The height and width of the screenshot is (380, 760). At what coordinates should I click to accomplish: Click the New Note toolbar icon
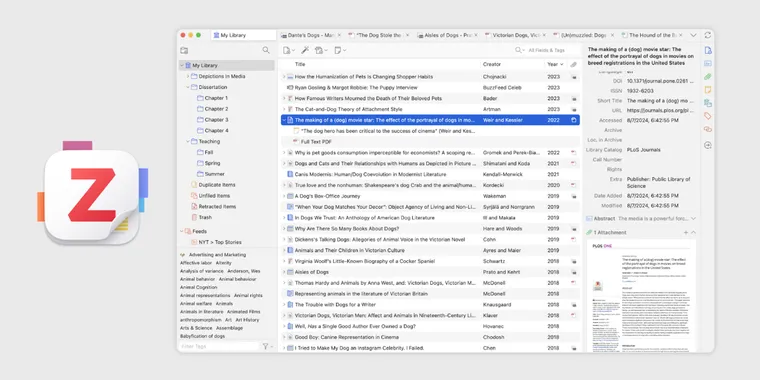pyautogui.click(x=340, y=50)
